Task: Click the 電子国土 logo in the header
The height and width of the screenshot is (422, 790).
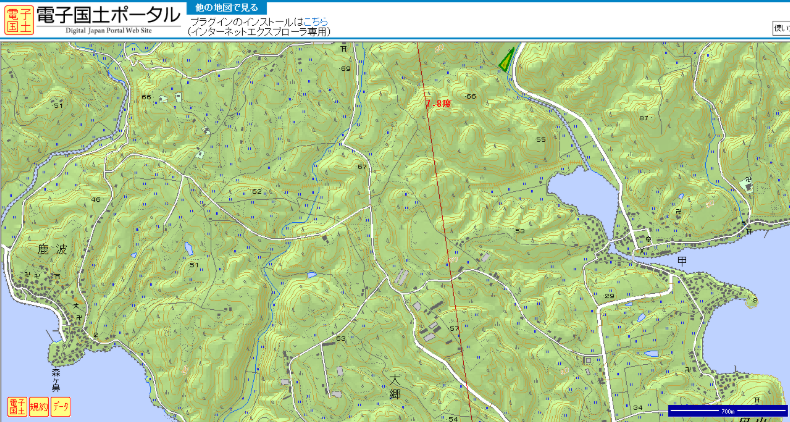Action: coord(18,18)
